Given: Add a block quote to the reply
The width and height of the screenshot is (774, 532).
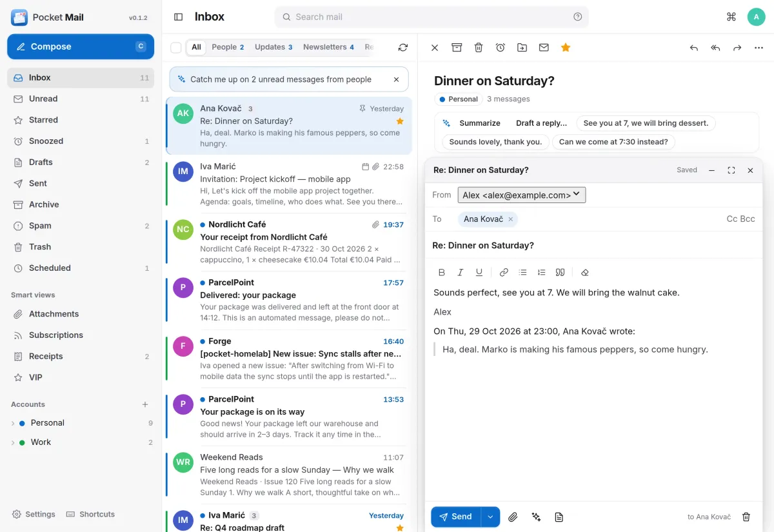Looking at the screenshot, I should point(561,272).
